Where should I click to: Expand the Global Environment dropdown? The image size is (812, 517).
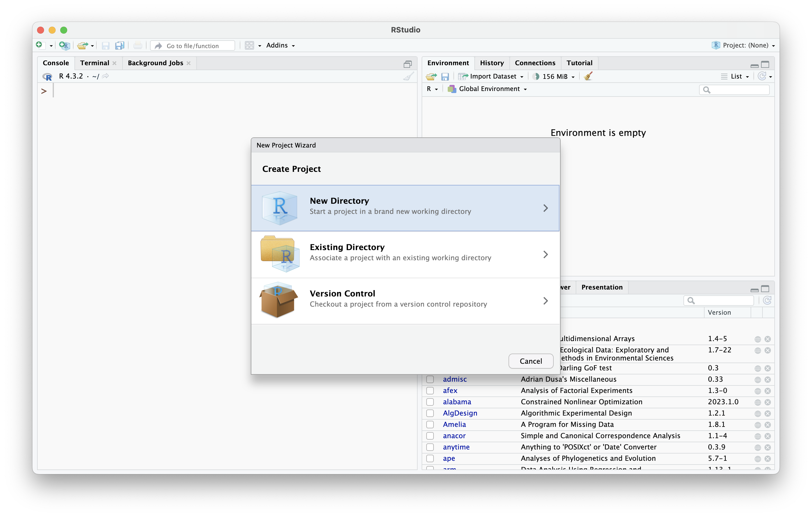point(488,89)
